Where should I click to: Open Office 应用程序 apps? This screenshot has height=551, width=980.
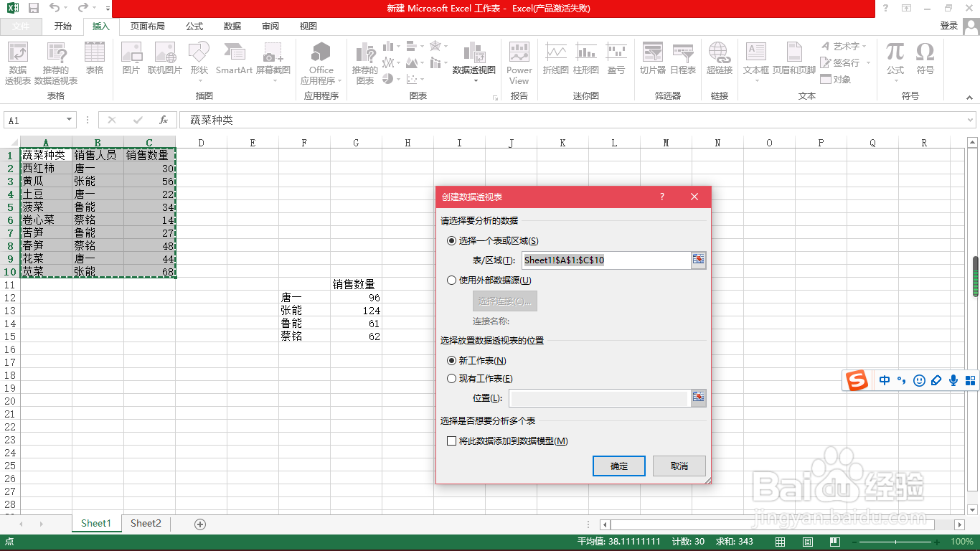tap(321, 63)
